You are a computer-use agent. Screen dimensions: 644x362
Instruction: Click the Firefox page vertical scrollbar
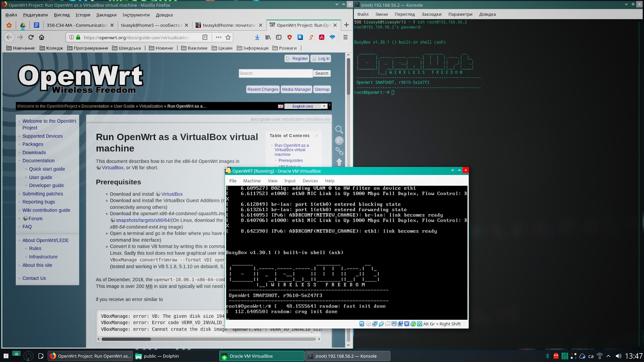pos(349,76)
